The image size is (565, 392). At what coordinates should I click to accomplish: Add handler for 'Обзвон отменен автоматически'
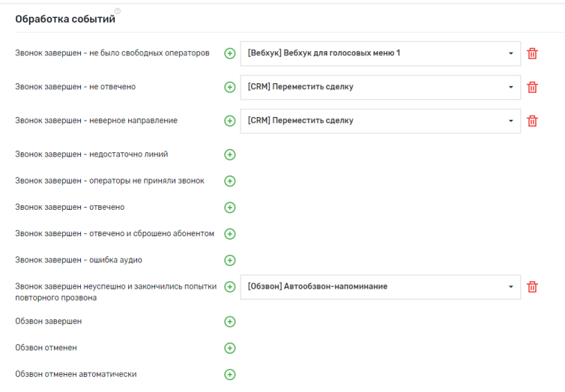pos(230,374)
